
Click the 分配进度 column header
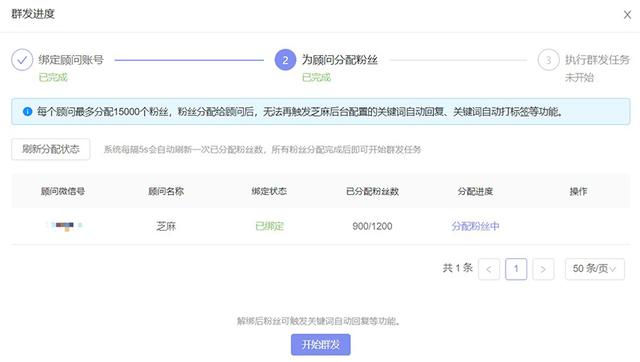point(475,191)
